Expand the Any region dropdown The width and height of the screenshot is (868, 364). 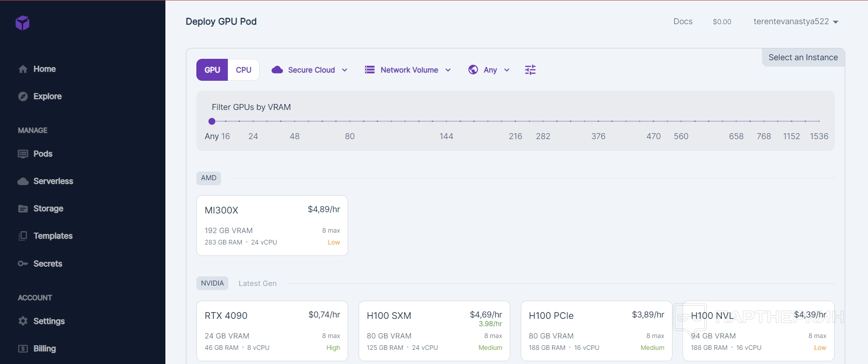click(489, 70)
